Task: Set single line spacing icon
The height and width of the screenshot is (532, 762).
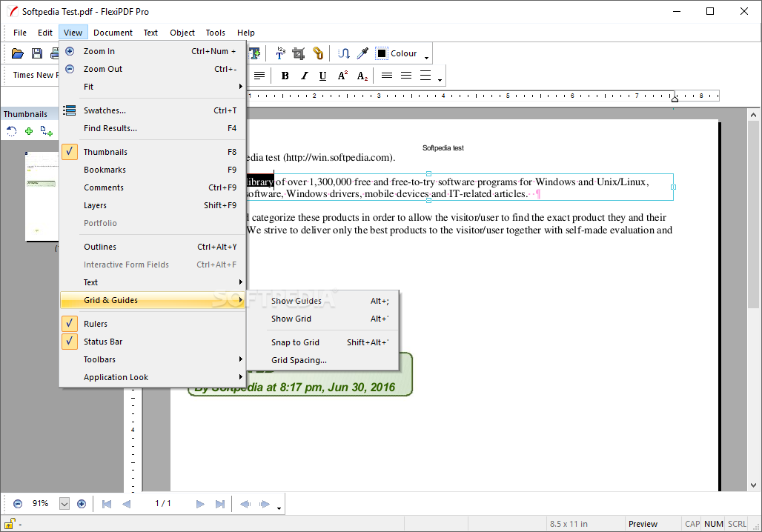Action: (x=387, y=76)
